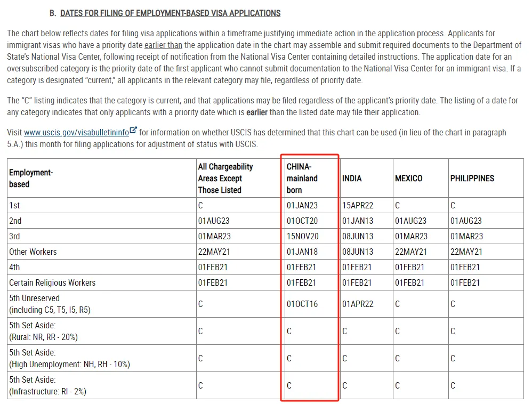Select the MEXICO column header

(409, 178)
